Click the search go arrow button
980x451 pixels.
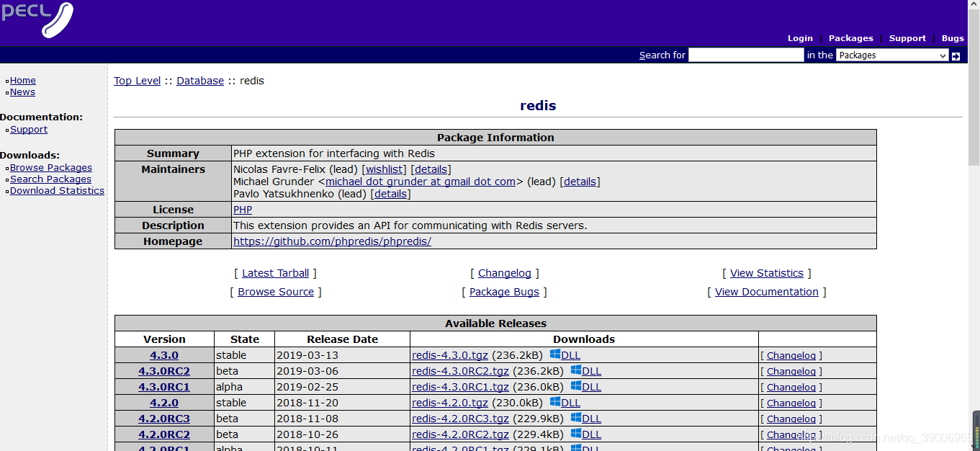[956, 56]
